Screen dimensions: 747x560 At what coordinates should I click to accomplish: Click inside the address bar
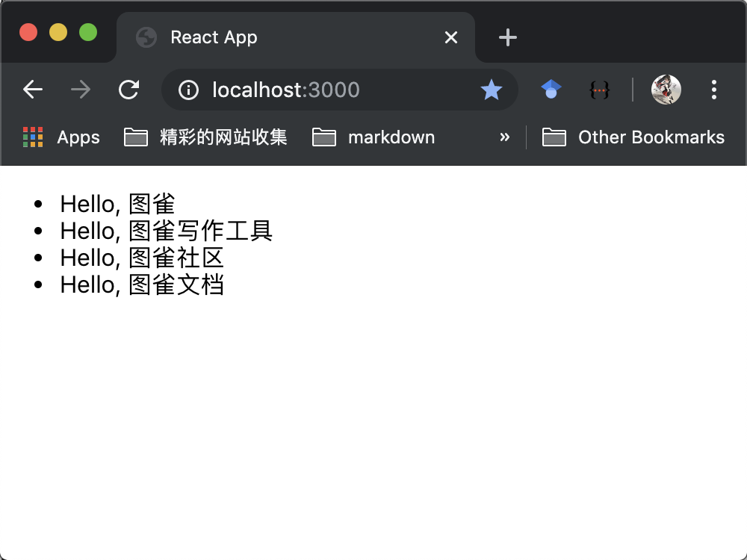(314, 90)
